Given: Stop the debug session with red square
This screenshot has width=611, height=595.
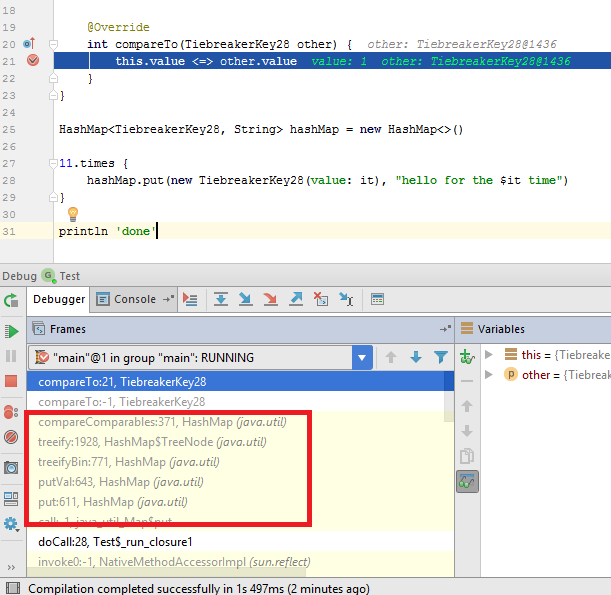Looking at the screenshot, I should tap(11, 381).
